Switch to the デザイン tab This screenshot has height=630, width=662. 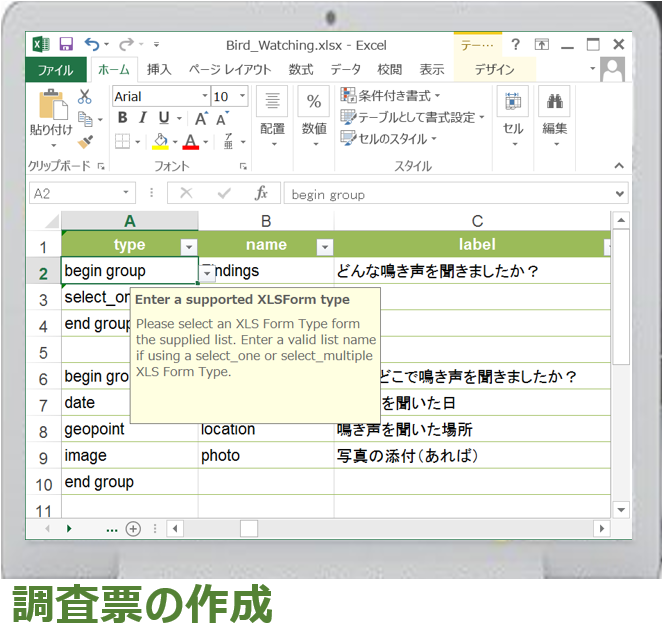pyautogui.click(x=494, y=70)
